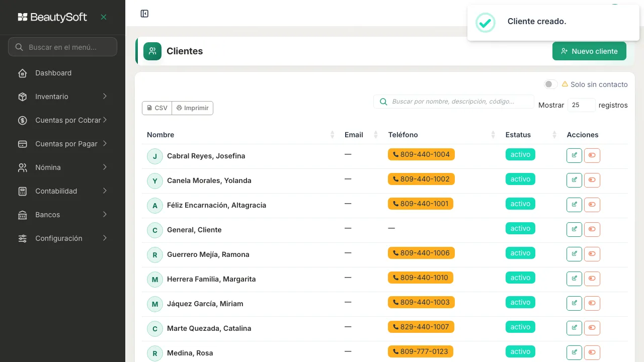Edit client Herrera Familia, Margarita
Viewport: 644px width, 362px height.
point(574,279)
